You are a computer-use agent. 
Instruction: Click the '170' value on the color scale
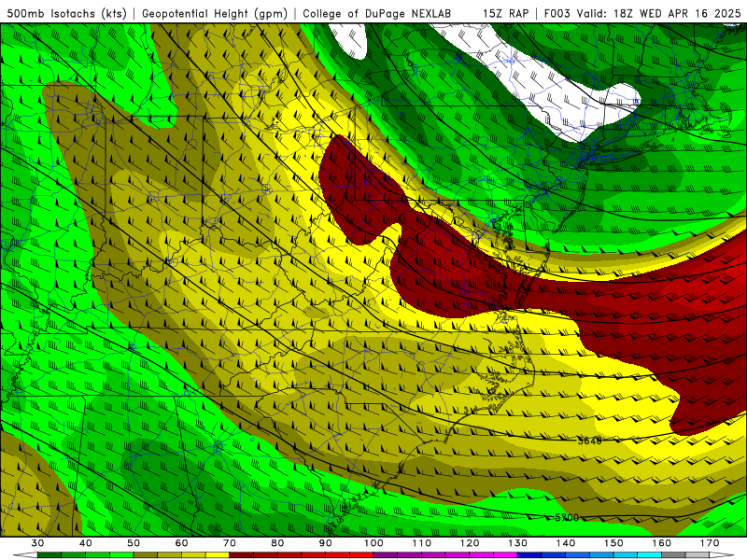[710, 543]
